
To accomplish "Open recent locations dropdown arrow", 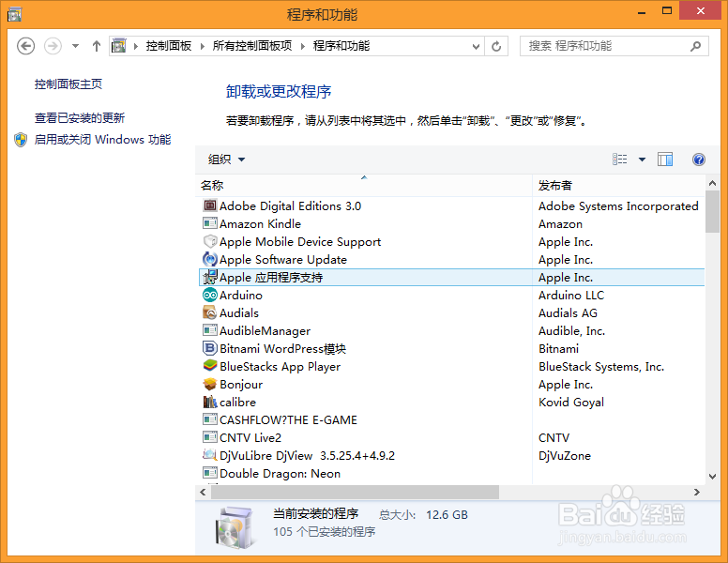I will pyautogui.click(x=75, y=46).
